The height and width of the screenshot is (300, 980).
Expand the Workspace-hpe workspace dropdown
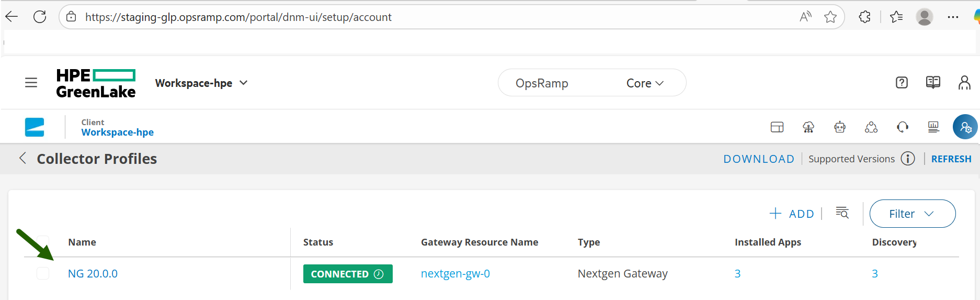coord(201,83)
